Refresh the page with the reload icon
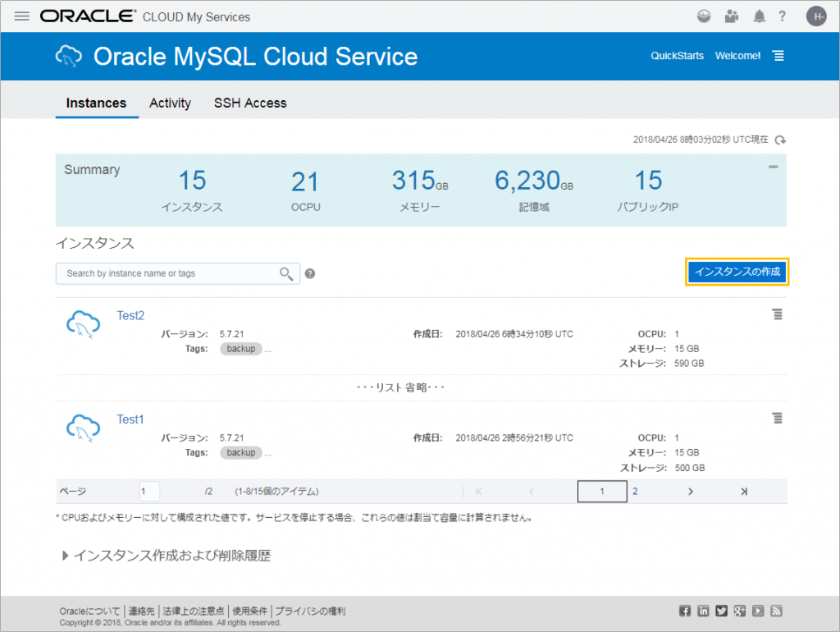Viewport: 840px width, 632px height. (780, 140)
